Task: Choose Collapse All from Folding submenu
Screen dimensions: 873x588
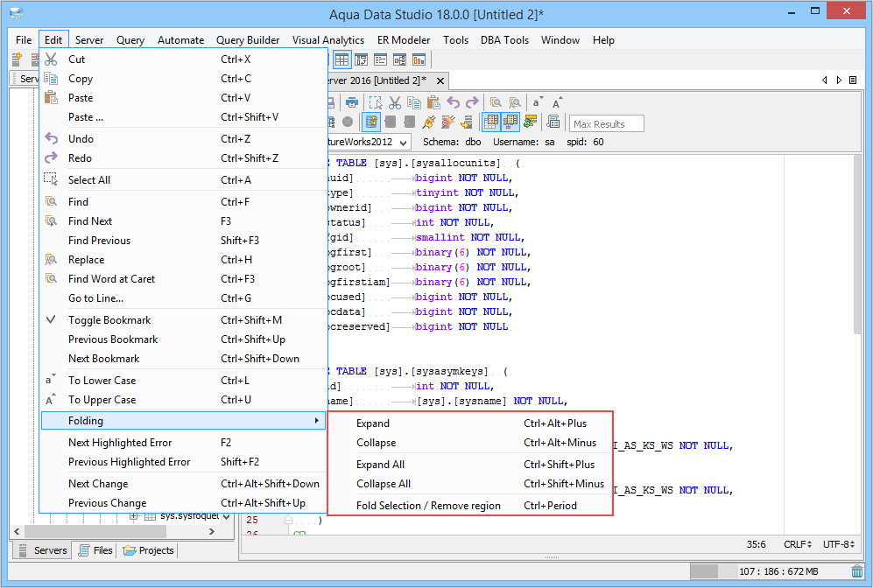Action: tap(470, 484)
